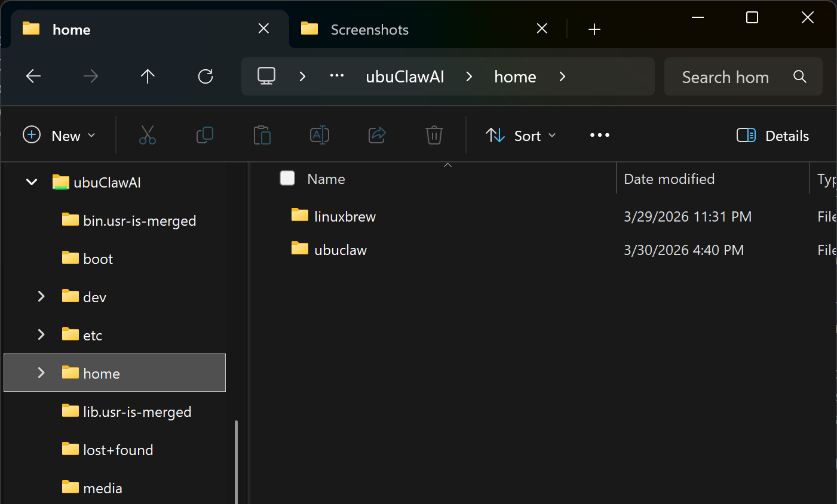Toggle the Details pane button

pos(772,136)
